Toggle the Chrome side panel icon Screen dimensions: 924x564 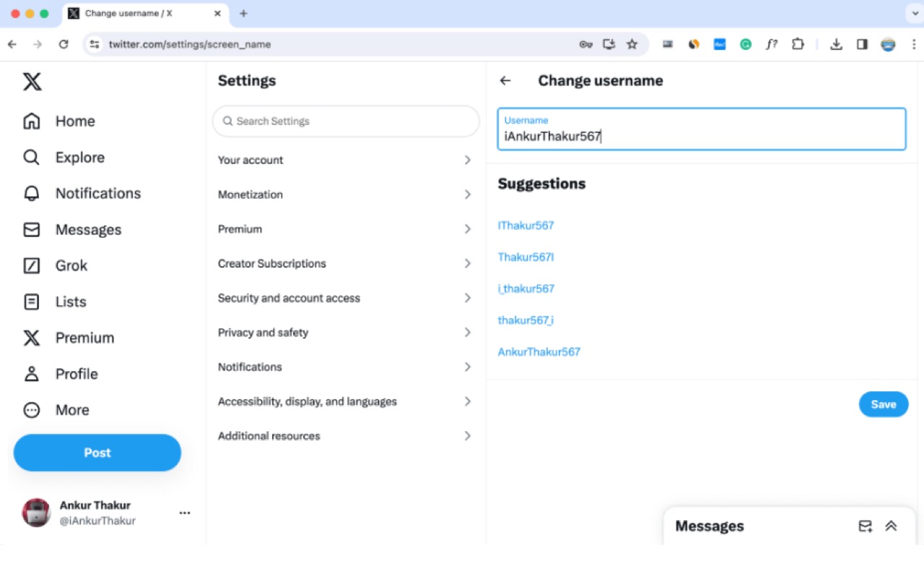862,44
